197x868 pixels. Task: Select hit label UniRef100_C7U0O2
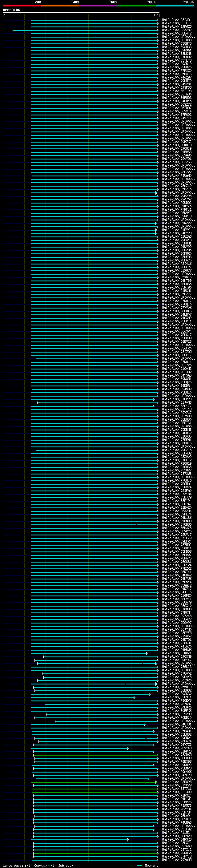coord(177,674)
